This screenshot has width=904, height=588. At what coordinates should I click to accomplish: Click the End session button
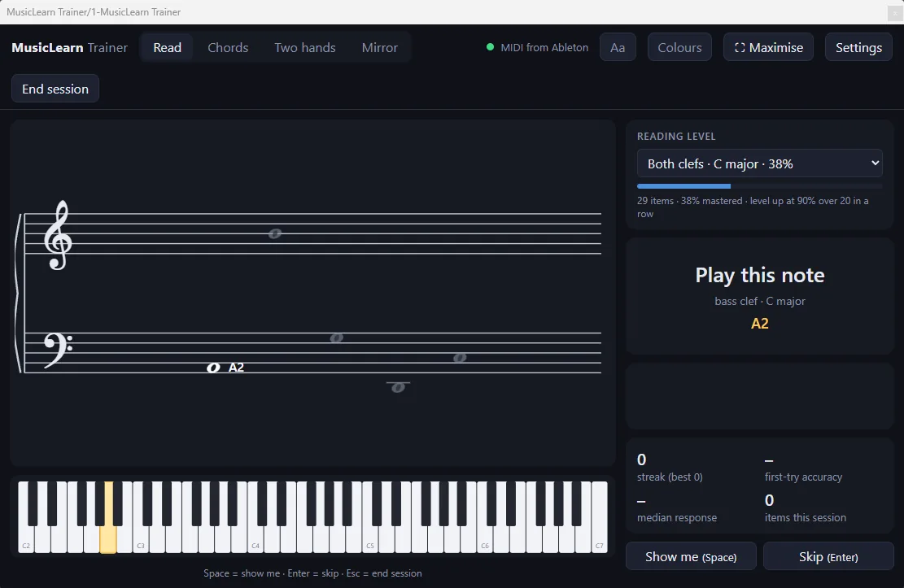(55, 89)
